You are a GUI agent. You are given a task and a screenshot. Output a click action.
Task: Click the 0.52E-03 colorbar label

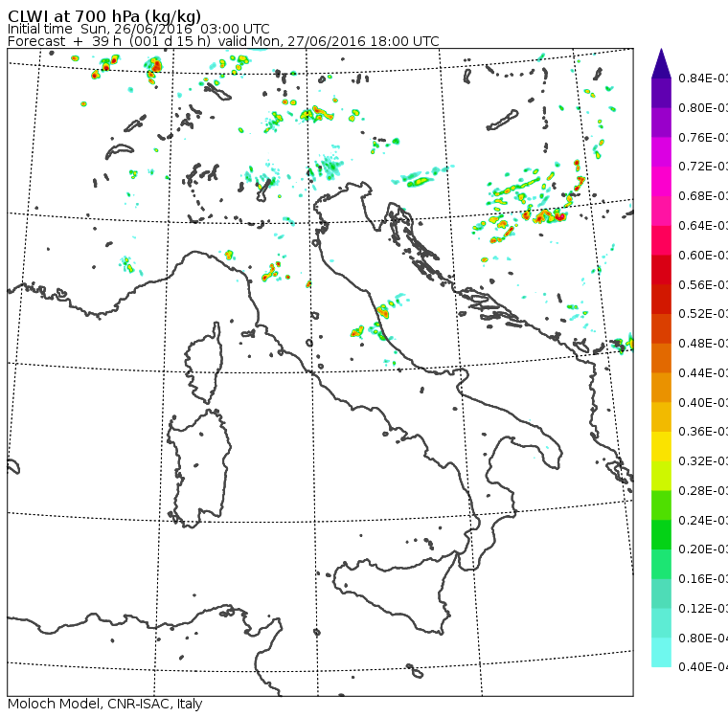tap(703, 314)
